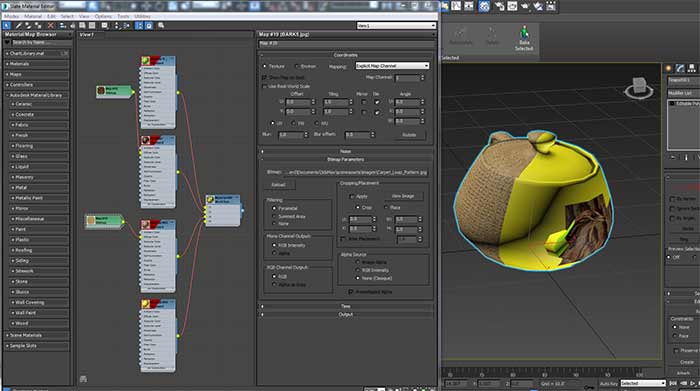Screen dimensions: 700x391
Task: Open the Material menu
Action: coord(33,16)
